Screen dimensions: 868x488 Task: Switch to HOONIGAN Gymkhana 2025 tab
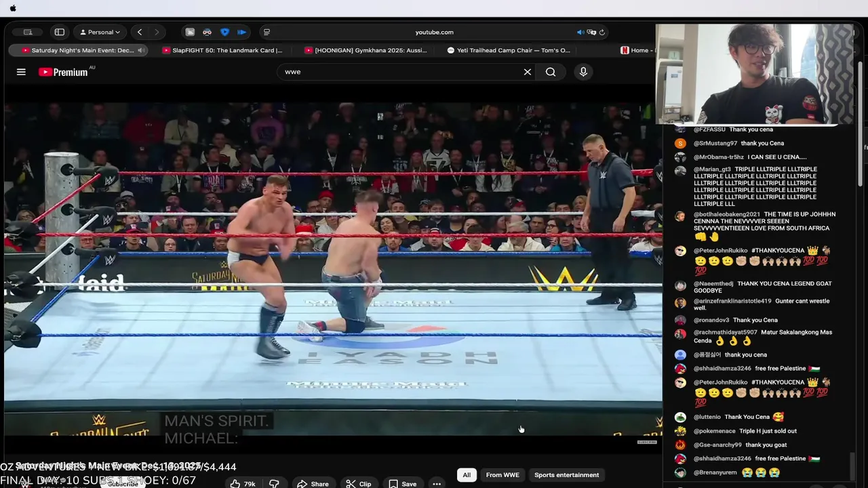point(366,50)
